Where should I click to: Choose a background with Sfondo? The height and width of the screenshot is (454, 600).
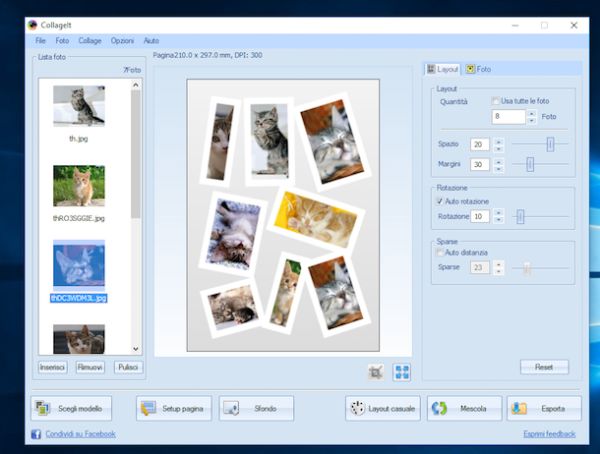coord(256,408)
